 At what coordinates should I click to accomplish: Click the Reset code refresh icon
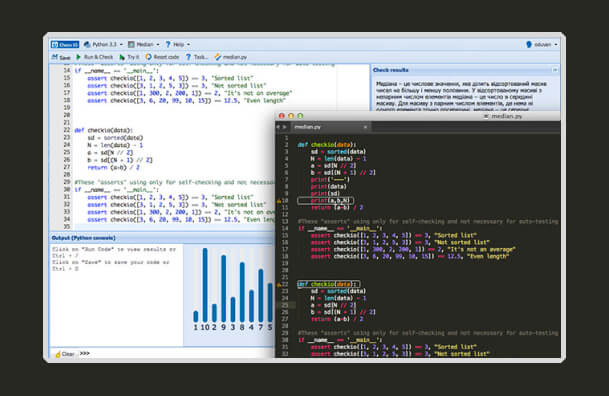pos(148,57)
